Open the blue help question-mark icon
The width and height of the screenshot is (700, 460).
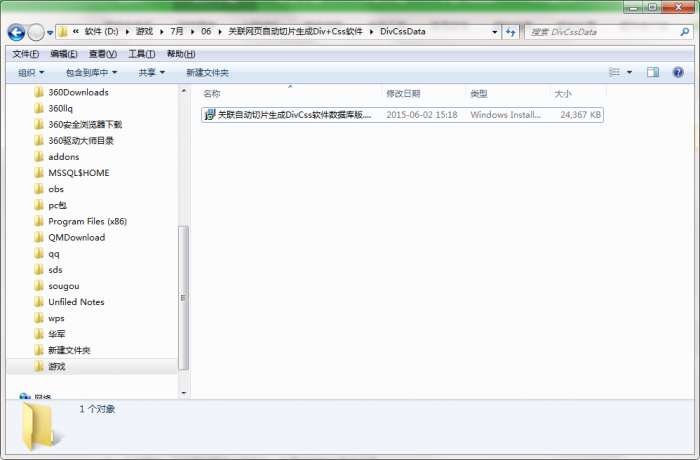coord(678,72)
